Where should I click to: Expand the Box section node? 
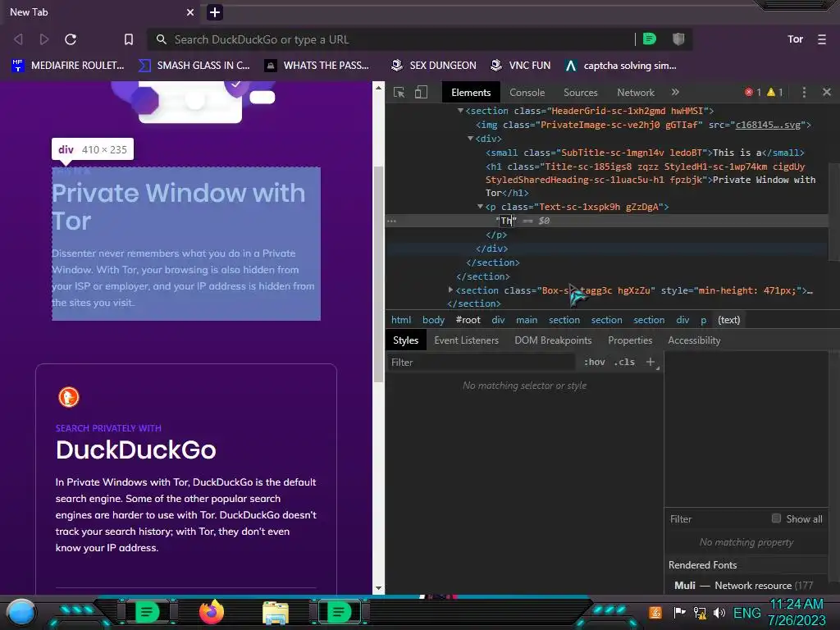(450, 290)
